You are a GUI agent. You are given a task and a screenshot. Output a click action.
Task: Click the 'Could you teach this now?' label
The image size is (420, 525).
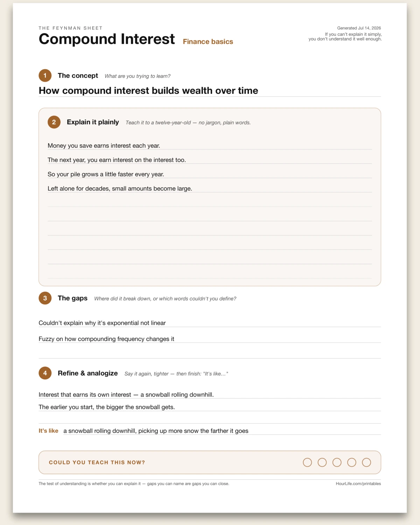(97, 462)
